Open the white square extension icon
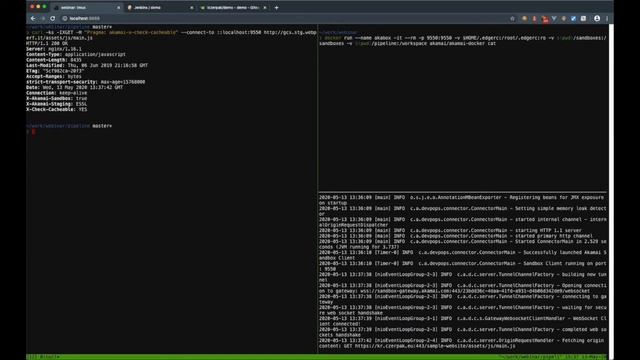Screen dimensions: 640x360 [583, 18]
